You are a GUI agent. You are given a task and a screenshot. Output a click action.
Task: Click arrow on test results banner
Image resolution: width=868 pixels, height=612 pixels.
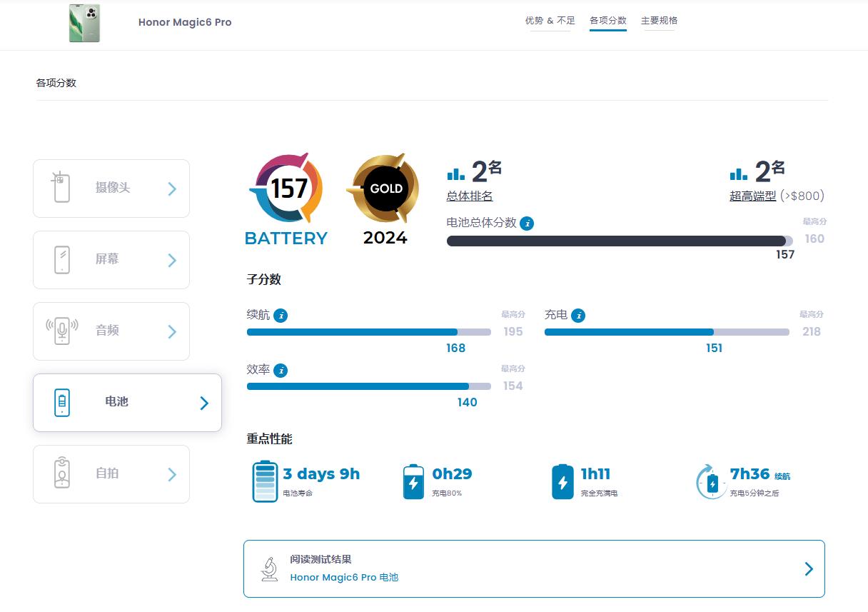[809, 568]
